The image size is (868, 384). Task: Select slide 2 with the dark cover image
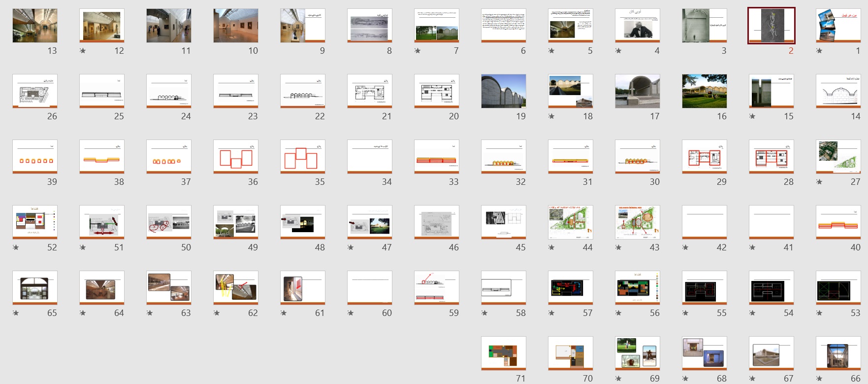[x=771, y=26]
